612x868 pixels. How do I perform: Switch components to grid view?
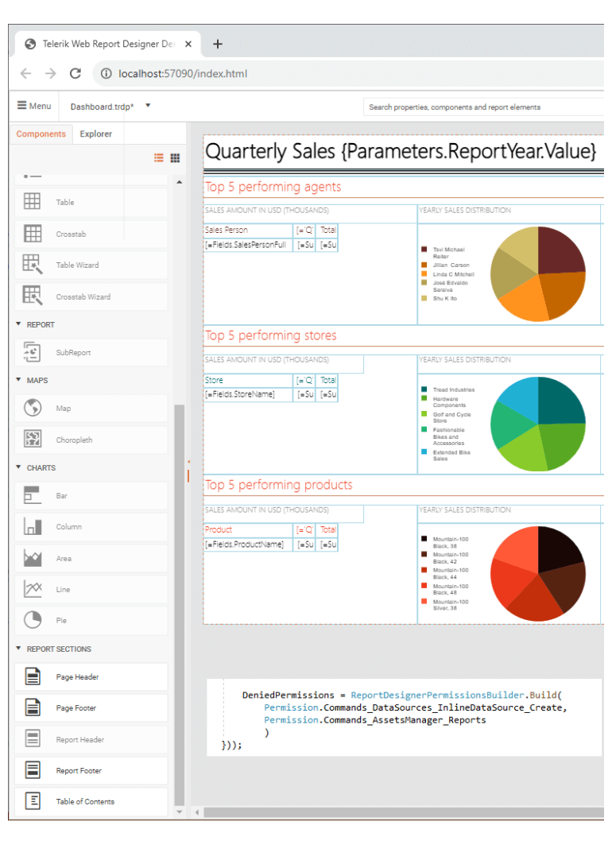(x=175, y=157)
